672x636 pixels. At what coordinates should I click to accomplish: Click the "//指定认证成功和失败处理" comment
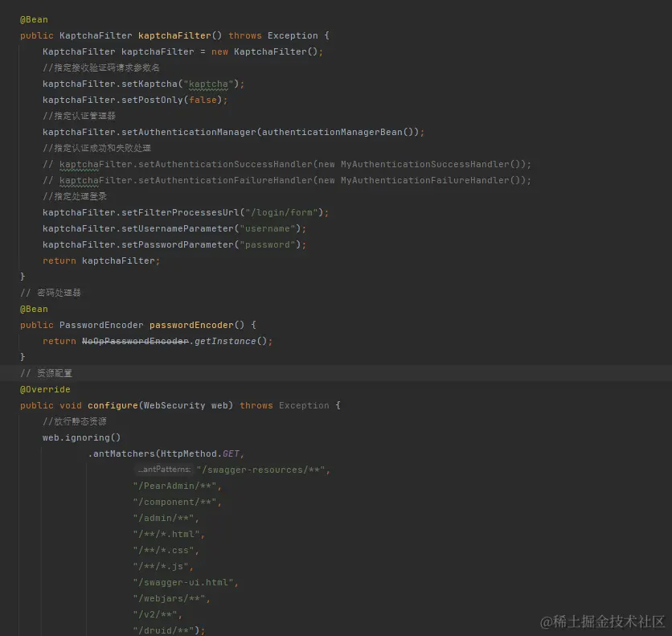tap(96, 148)
